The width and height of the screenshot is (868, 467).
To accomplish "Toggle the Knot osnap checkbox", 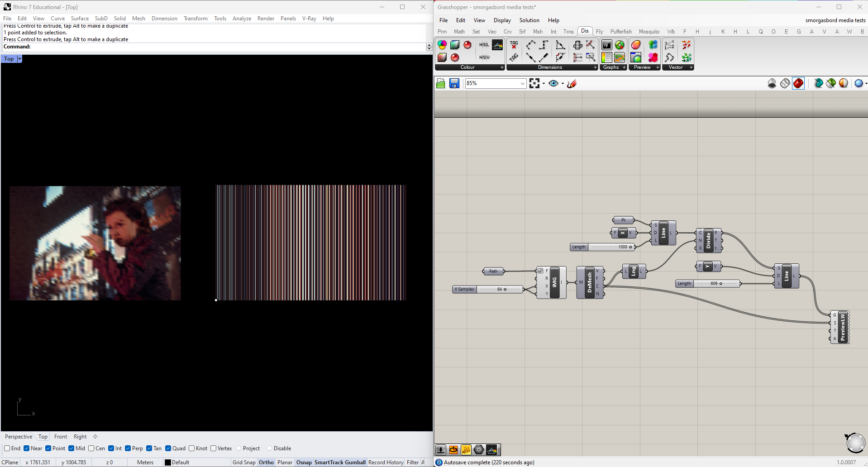I will [192, 448].
